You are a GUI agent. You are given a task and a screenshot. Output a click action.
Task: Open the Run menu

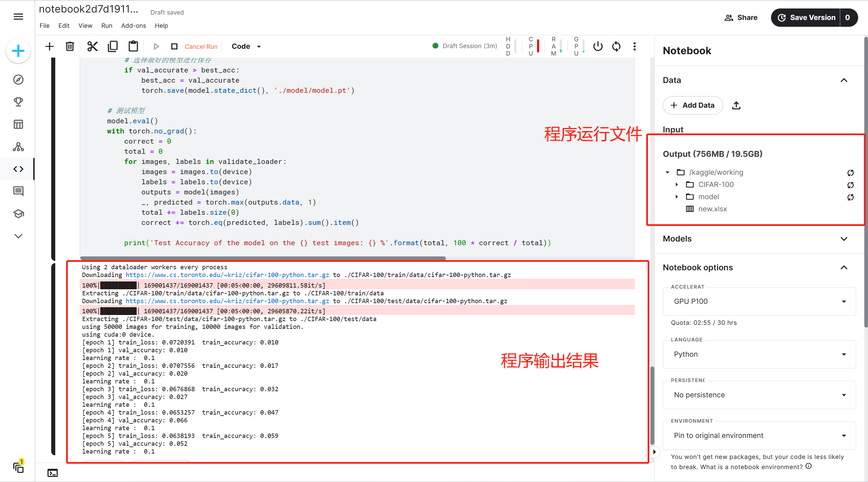pos(106,26)
